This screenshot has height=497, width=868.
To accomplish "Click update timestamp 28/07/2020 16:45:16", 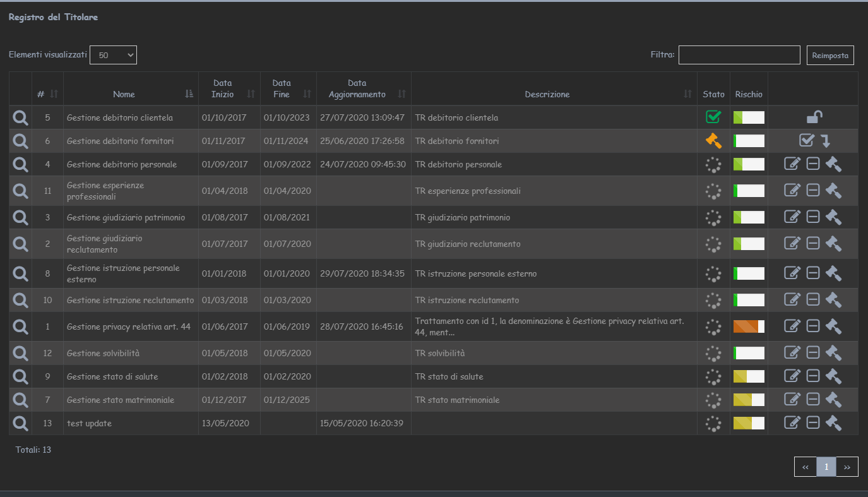I will [x=362, y=326].
